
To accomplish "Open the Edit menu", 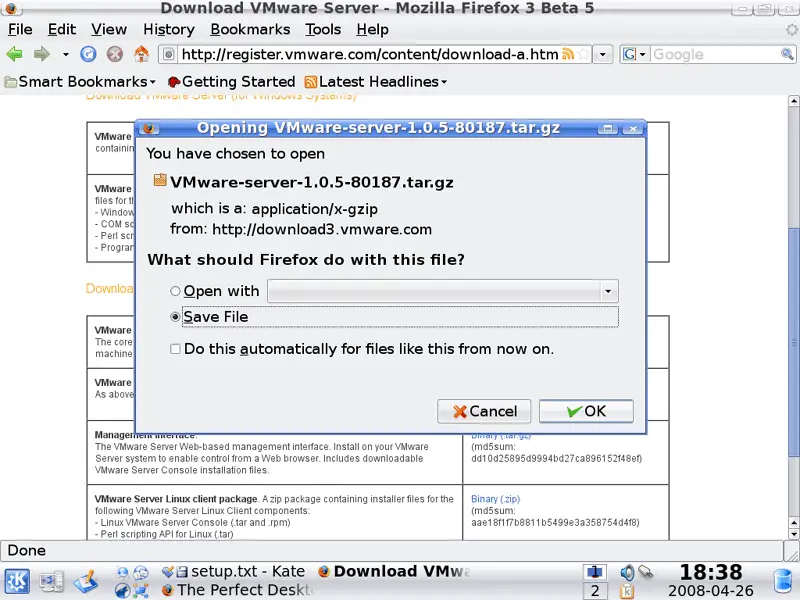I will pyautogui.click(x=62, y=30).
